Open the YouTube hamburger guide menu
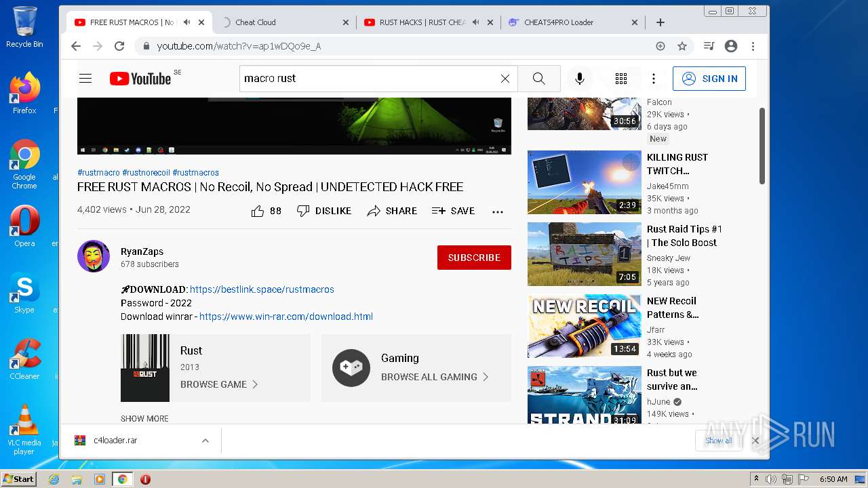The width and height of the screenshot is (868, 488). click(85, 79)
